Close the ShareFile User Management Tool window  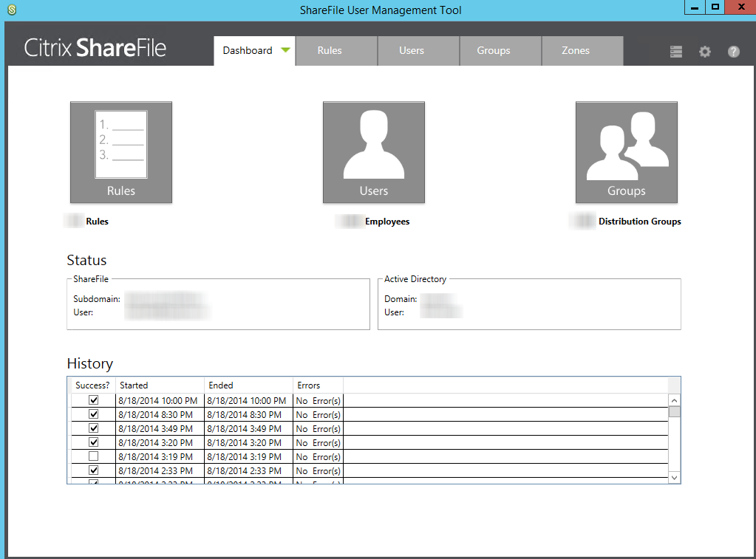(x=741, y=7)
